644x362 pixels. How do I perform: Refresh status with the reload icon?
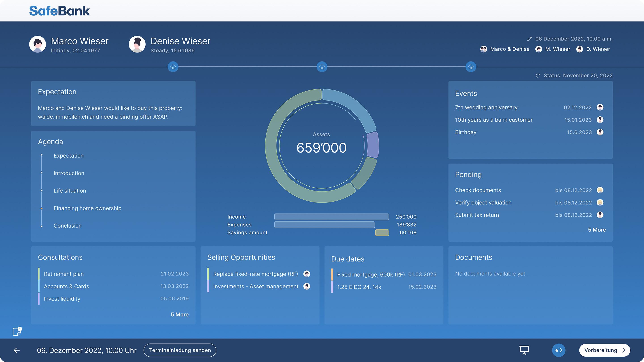pyautogui.click(x=538, y=76)
